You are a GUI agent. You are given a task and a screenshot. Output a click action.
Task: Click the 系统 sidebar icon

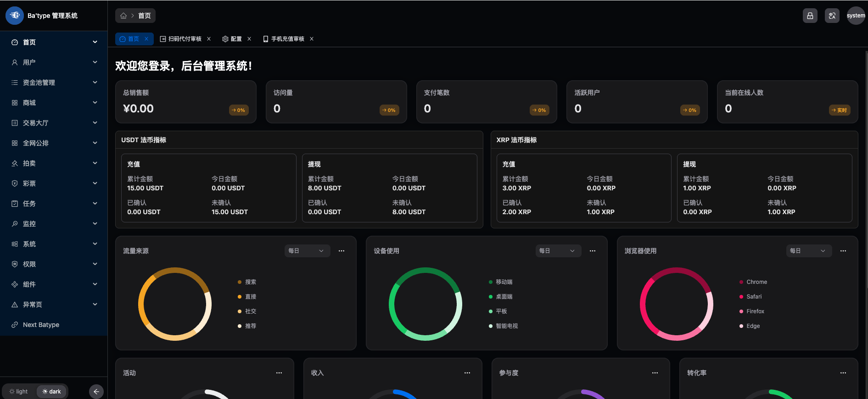click(x=15, y=244)
